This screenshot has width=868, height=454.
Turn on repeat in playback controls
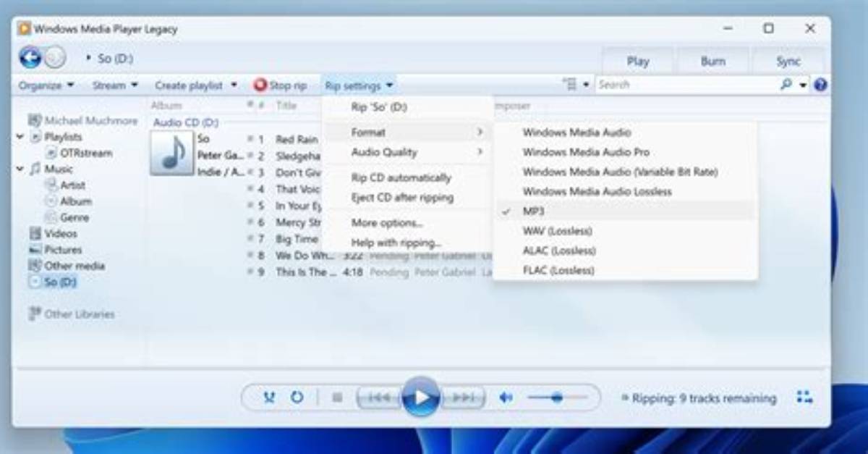(x=297, y=398)
